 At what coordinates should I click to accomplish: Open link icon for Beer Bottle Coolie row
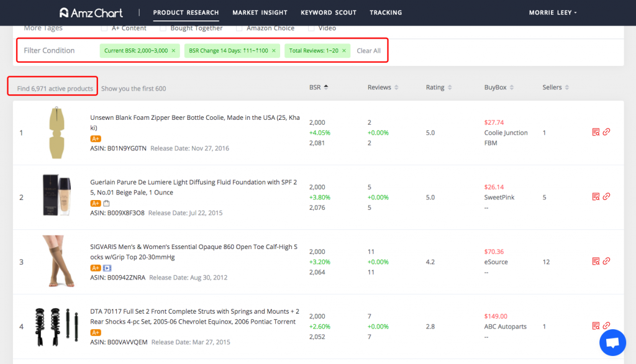tap(606, 132)
